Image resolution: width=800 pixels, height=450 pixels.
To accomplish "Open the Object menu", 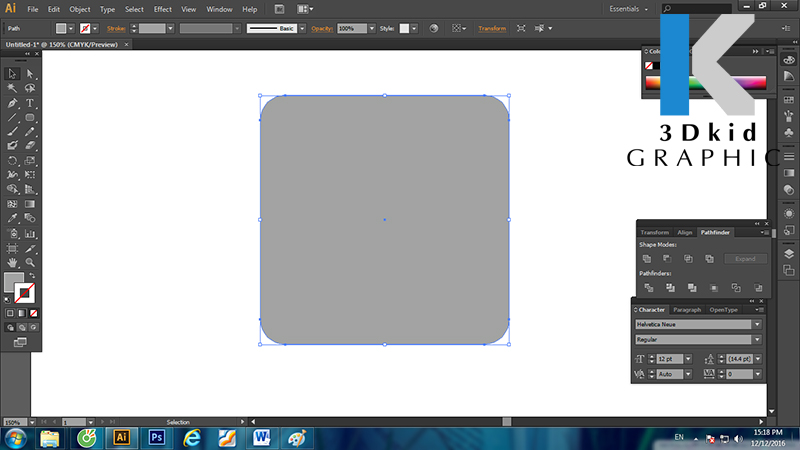I will (x=80, y=9).
